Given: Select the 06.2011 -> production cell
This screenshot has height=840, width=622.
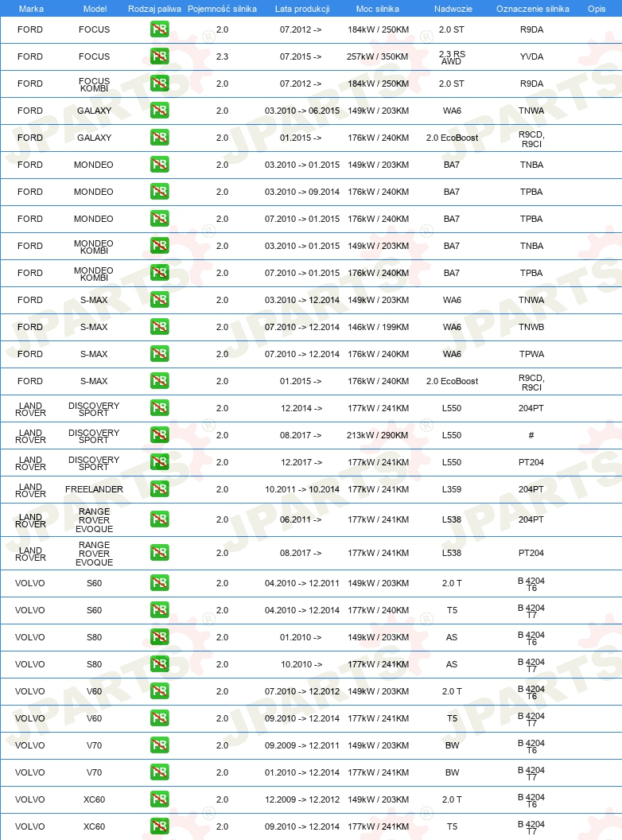Looking at the screenshot, I should 301,519.
